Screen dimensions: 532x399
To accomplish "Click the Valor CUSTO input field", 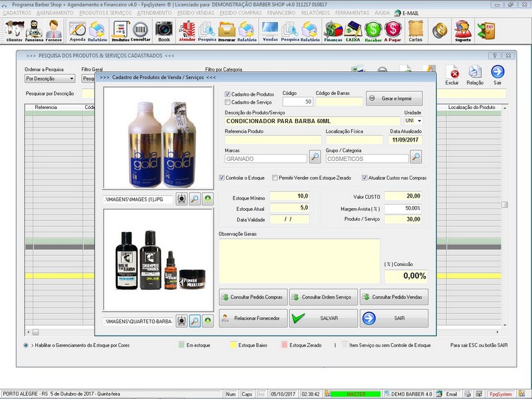I will (x=403, y=196).
